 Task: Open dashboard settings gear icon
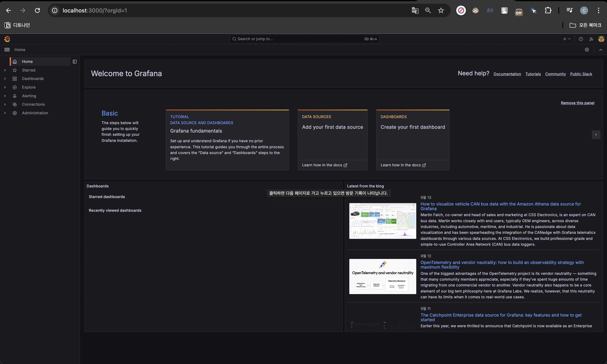(x=587, y=50)
